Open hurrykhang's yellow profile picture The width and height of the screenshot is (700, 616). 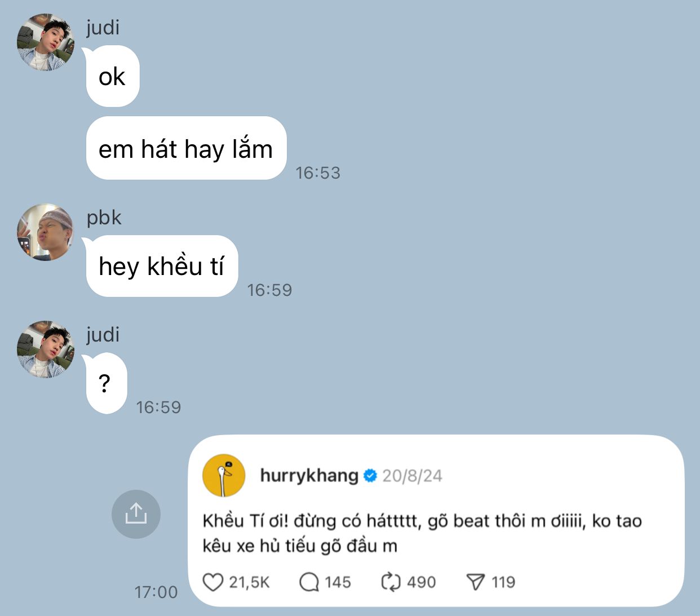[x=224, y=476]
